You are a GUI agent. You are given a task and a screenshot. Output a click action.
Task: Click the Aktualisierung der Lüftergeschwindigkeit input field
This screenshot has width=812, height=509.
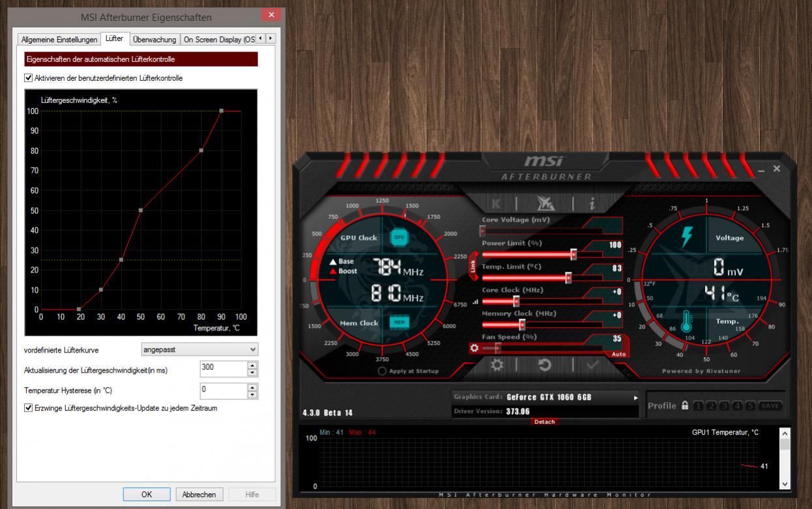(224, 369)
